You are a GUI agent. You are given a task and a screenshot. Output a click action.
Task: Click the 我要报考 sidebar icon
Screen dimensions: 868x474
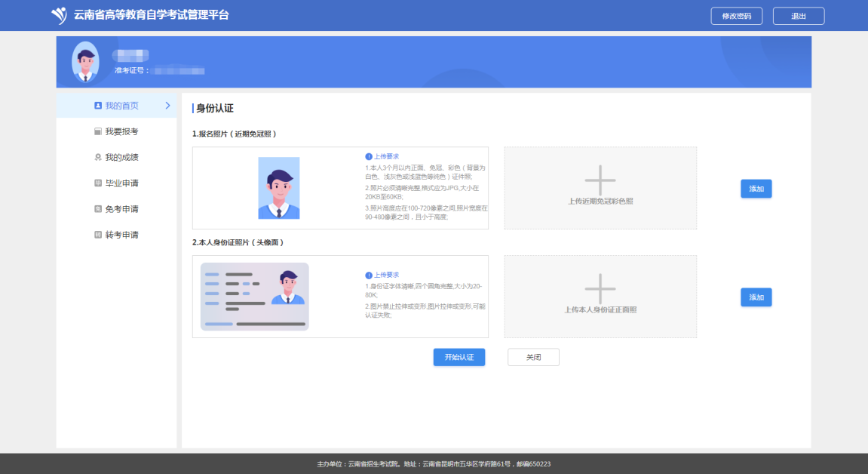(98, 131)
